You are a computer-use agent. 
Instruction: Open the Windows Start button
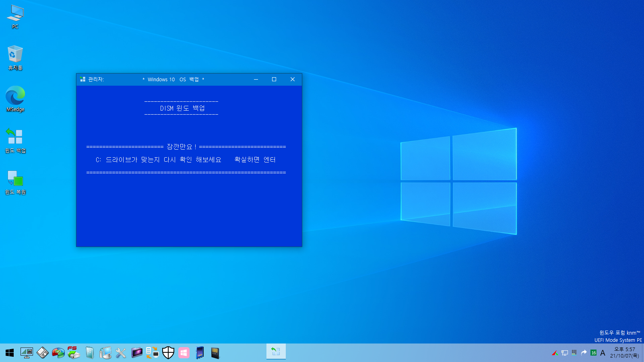[x=10, y=353]
